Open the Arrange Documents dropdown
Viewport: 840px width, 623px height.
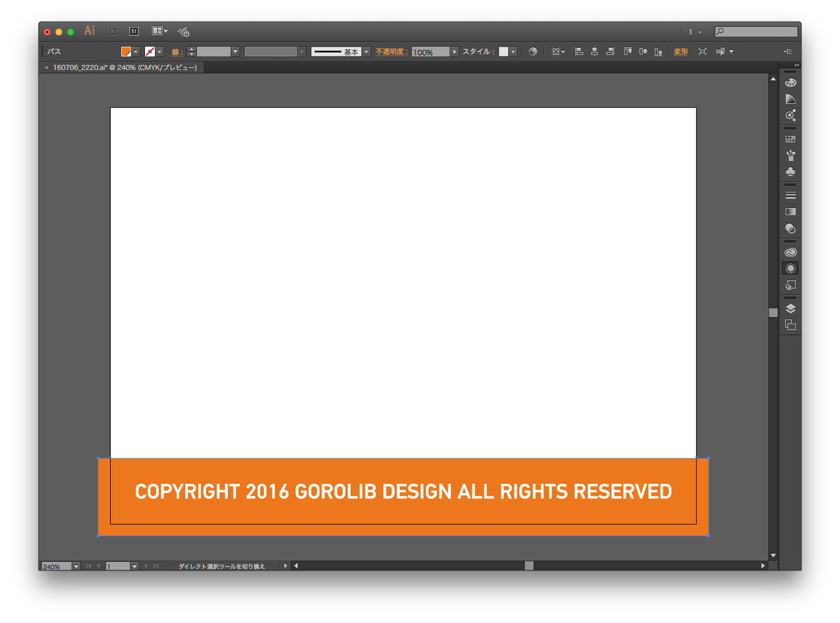159,31
